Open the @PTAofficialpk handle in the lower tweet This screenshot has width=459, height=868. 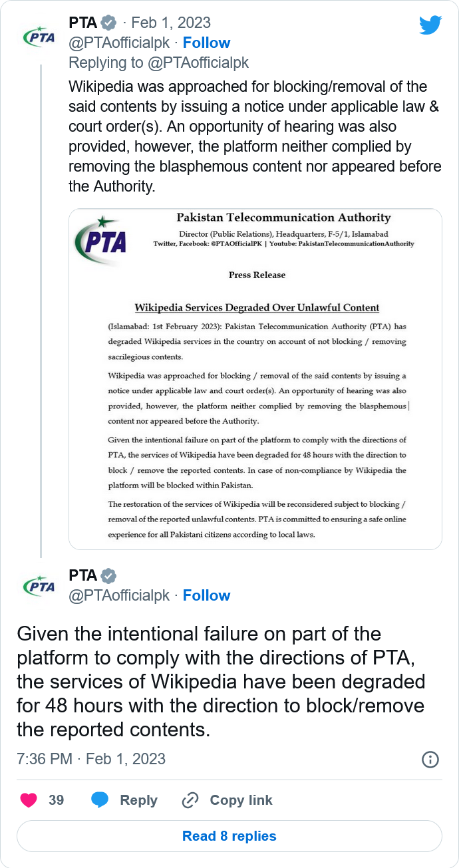pyautogui.click(x=119, y=595)
